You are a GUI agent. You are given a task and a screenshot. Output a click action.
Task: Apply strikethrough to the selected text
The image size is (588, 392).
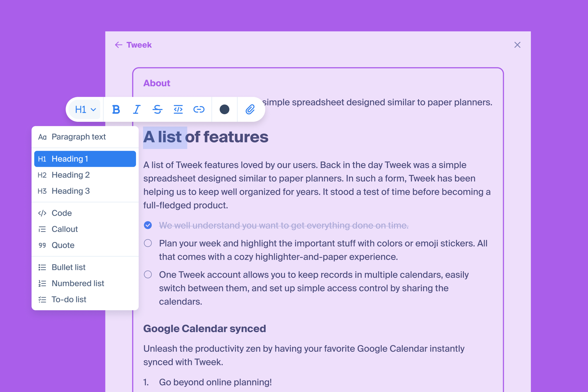point(157,110)
